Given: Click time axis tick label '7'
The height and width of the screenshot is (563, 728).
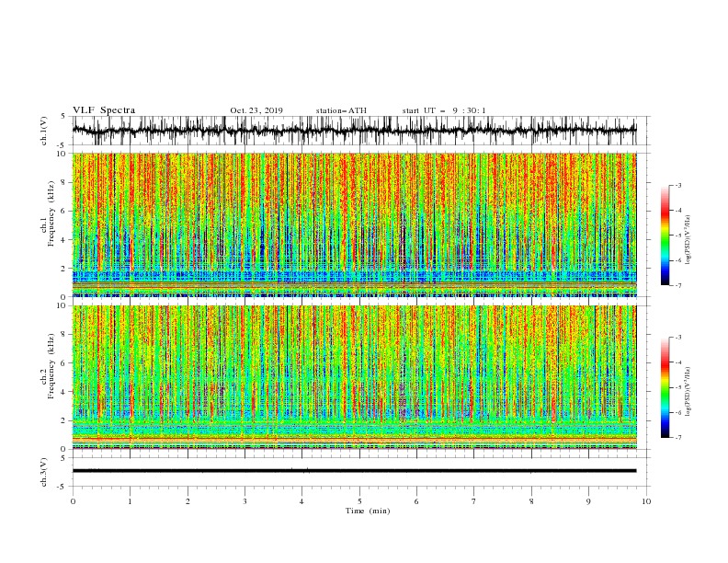Looking at the screenshot, I should tap(474, 501).
